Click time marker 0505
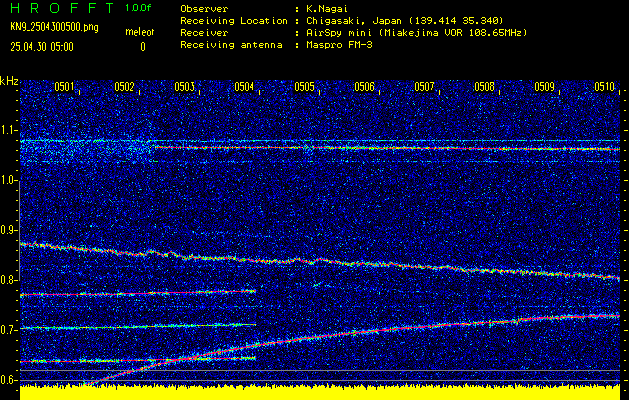 pyautogui.click(x=304, y=87)
